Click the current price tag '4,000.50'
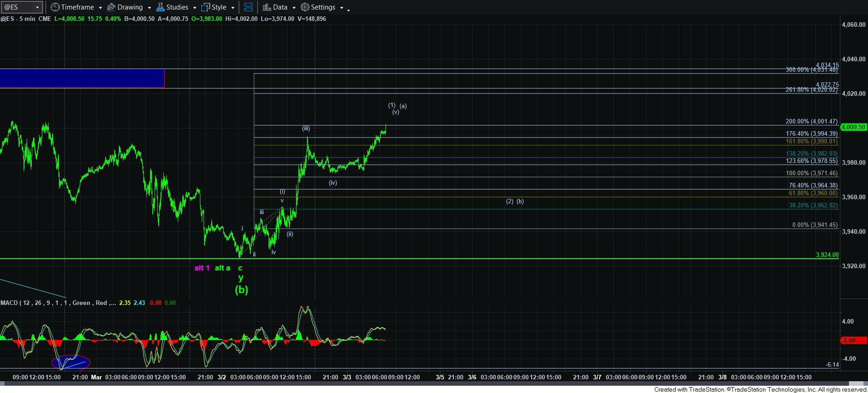868x393 pixels. (x=853, y=127)
